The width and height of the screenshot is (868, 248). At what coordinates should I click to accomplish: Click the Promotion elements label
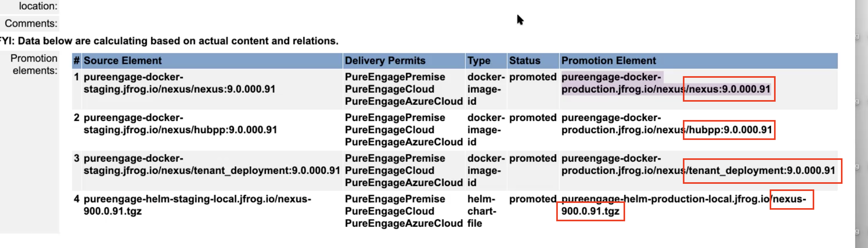pyautogui.click(x=34, y=64)
